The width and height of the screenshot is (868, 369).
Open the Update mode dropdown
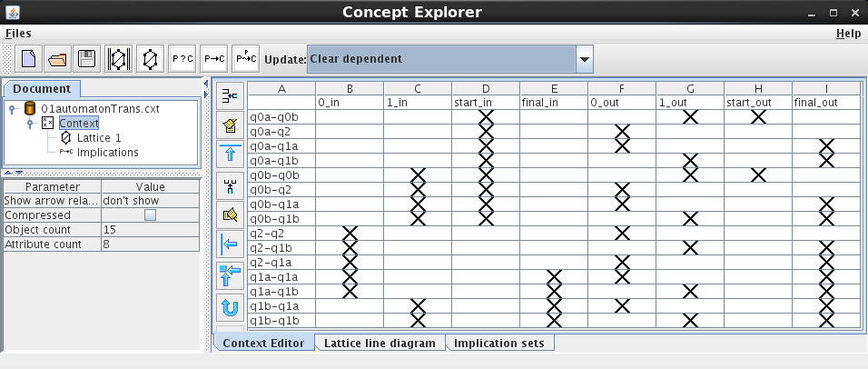point(585,59)
